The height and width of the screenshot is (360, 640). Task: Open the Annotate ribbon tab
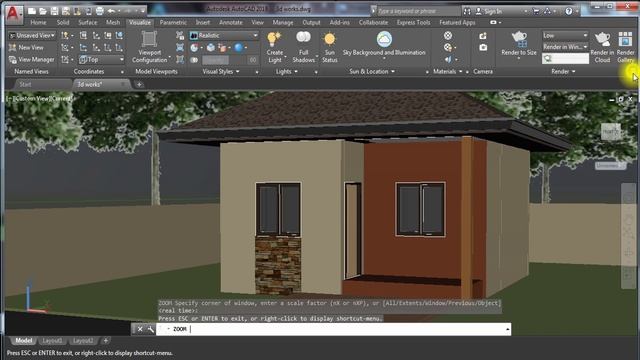point(231,22)
